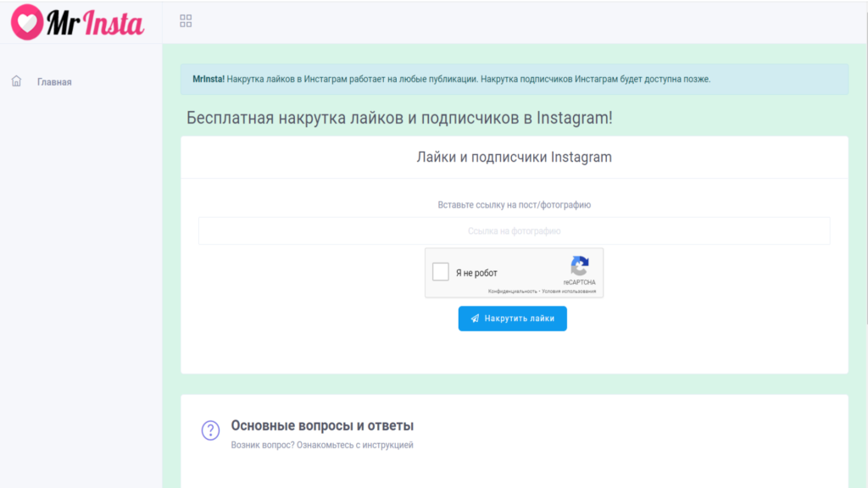Click 'Возник вопрос? Ознакомьтесь с инструкцией' text
Screen dimensions: 868x488
point(322,445)
